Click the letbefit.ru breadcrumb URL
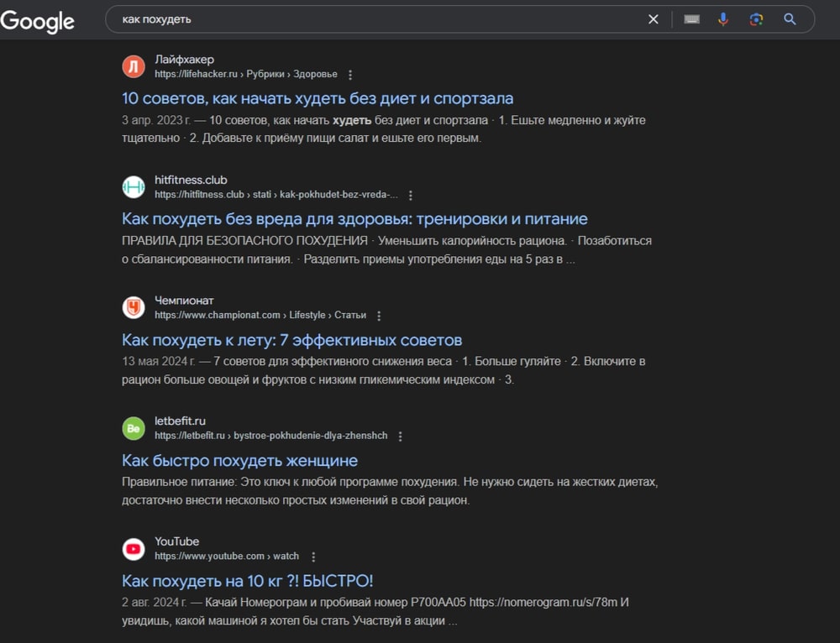840x643 pixels. tap(271, 436)
